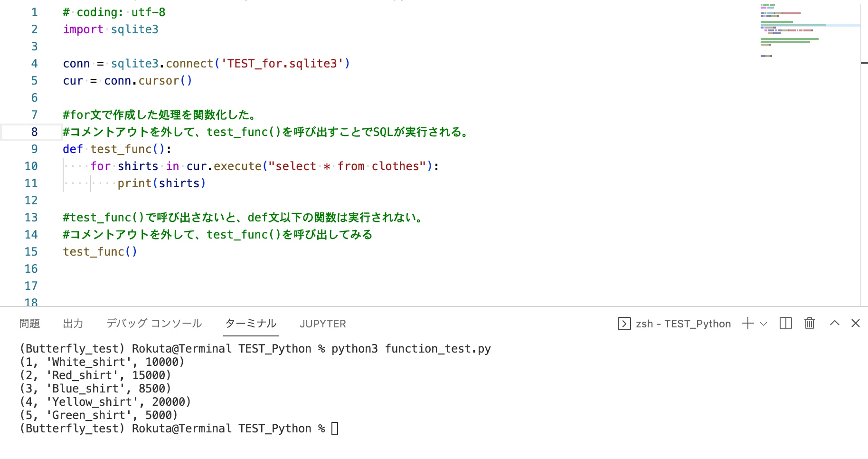Screen dimensions: 868x459
Task: Open the JUPYTER tab
Action: [x=323, y=324]
